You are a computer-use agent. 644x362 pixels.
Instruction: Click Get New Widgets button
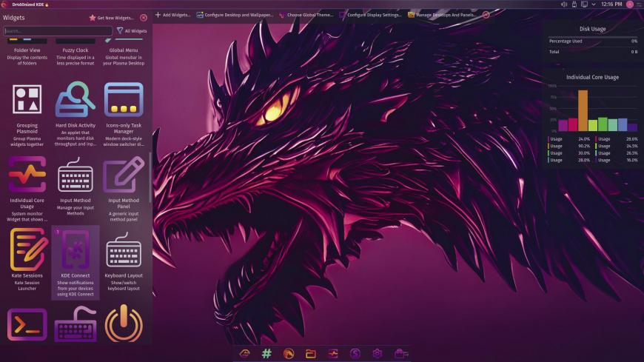(112, 18)
